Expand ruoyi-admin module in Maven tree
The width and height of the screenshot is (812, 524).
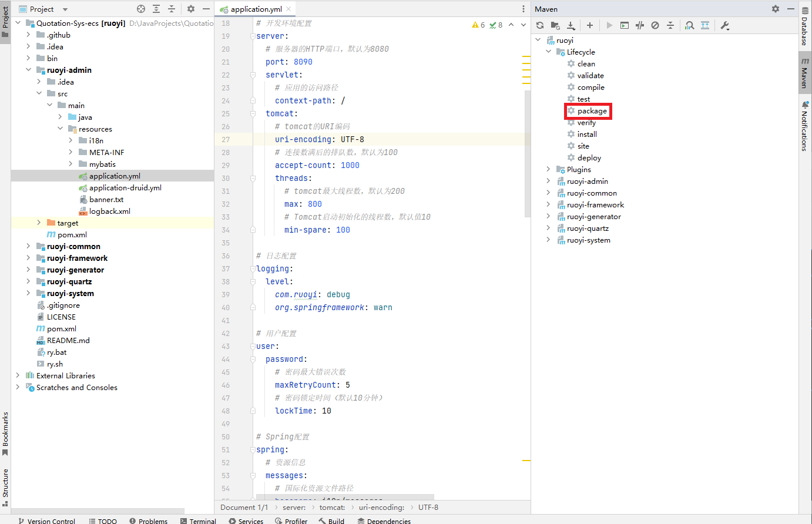(x=549, y=181)
